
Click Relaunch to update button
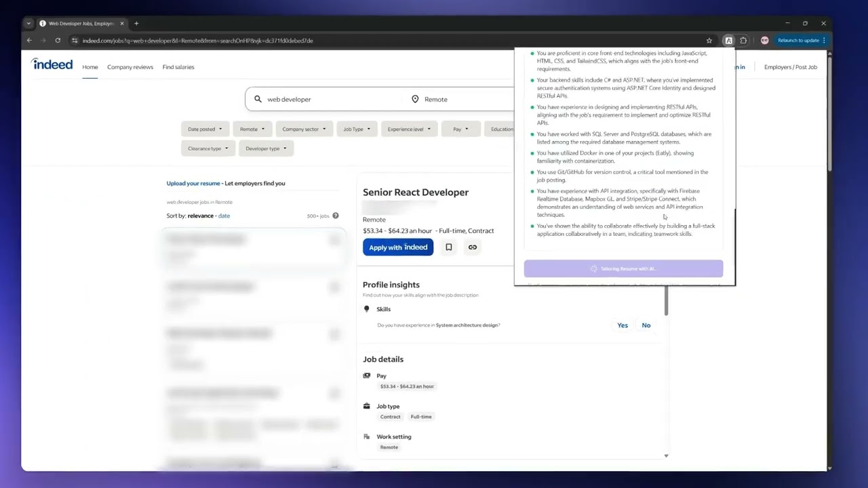pyautogui.click(x=801, y=41)
